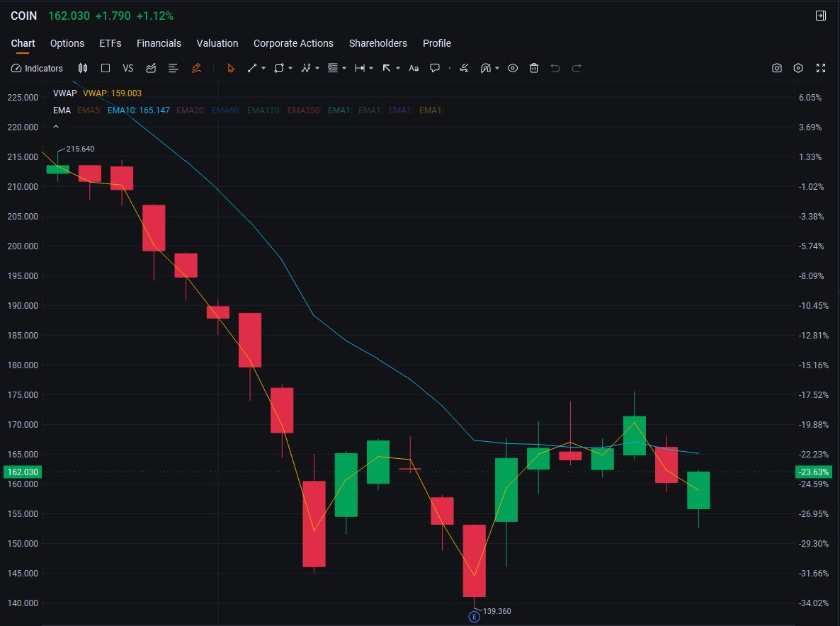The image size is (840, 626).
Task: Open the Profile tab
Action: click(x=436, y=43)
